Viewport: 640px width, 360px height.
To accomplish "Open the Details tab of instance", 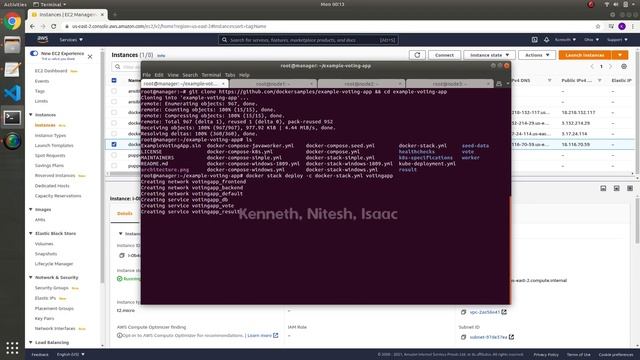I will click(x=124, y=213).
